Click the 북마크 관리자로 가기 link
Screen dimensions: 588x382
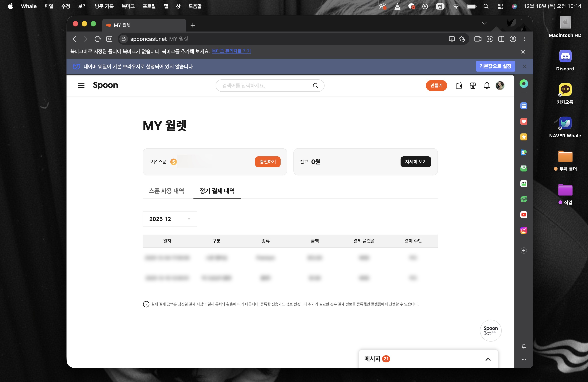pyautogui.click(x=231, y=51)
